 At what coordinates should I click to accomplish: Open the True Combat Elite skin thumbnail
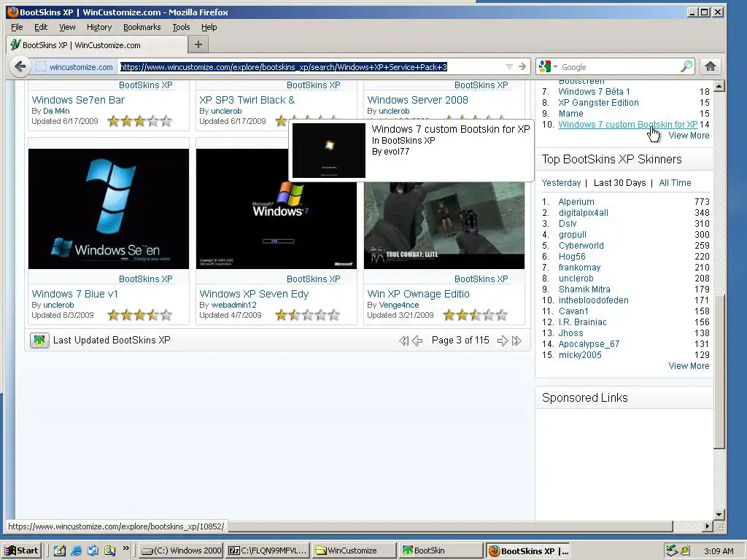(444, 226)
